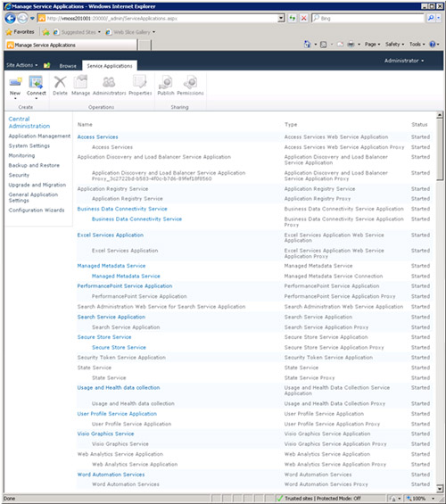The image size is (446, 504).
Task: Click the Help question mark icon
Action: coord(433,44)
